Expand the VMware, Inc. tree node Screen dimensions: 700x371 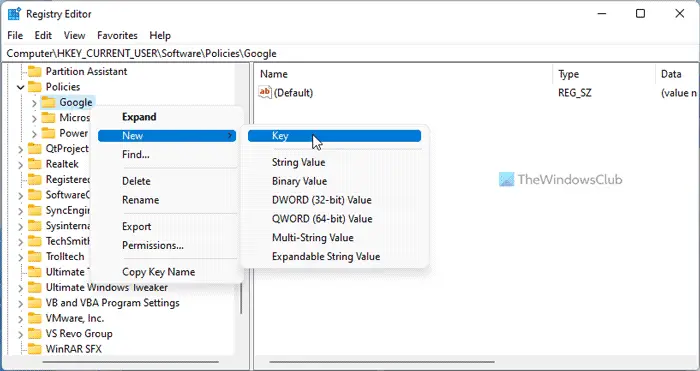pos(21,319)
